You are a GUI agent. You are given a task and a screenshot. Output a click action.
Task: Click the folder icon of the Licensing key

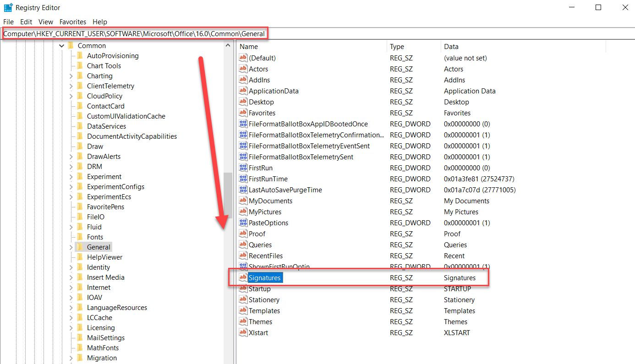pyautogui.click(x=81, y=327)
